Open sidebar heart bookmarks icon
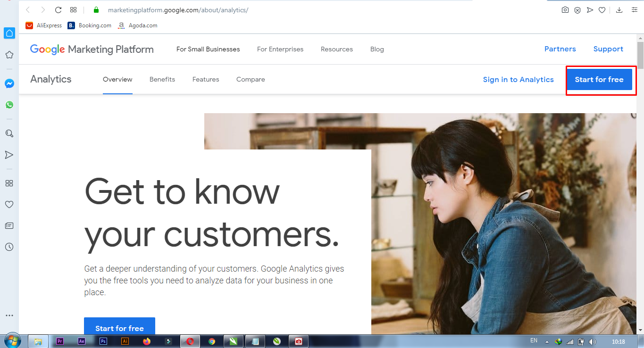Screen dimensions: 644x348 click(x=9, y=205)
